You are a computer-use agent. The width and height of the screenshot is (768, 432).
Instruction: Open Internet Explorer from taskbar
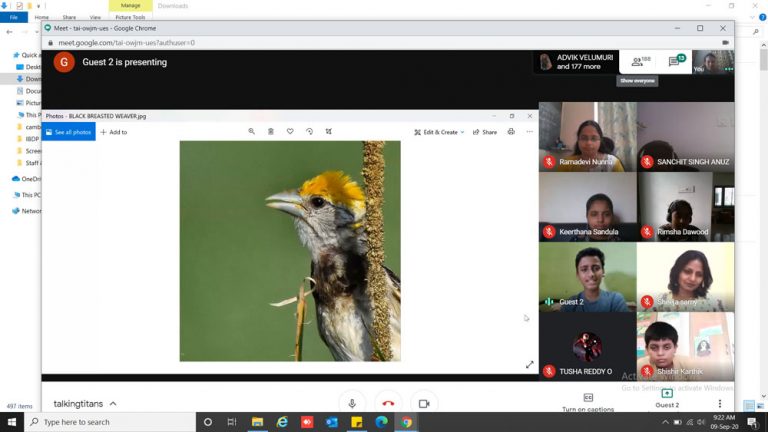pos(282,422)
